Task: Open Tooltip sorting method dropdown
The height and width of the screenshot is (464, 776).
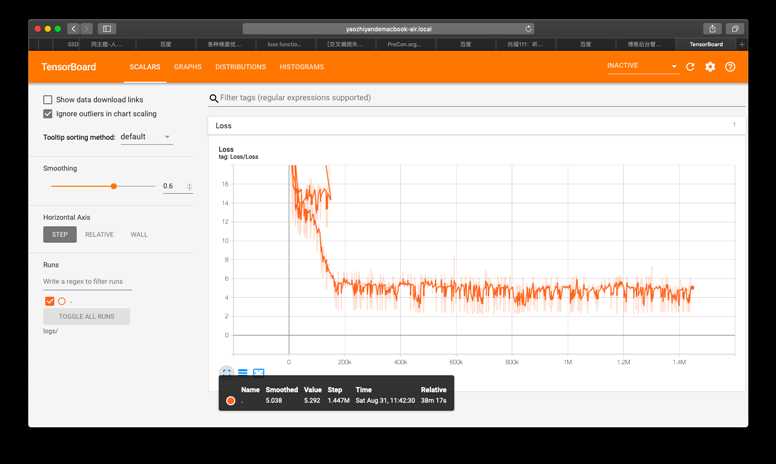Action: tap(146, 137)
